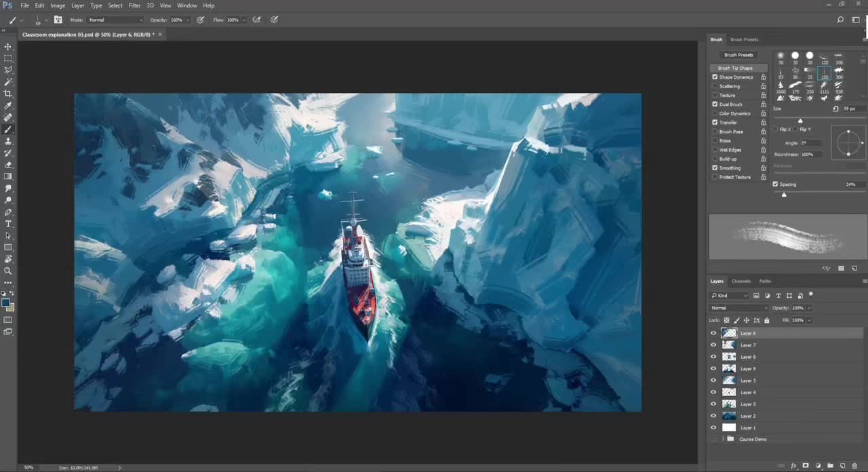Select the Crop tool

8,94
